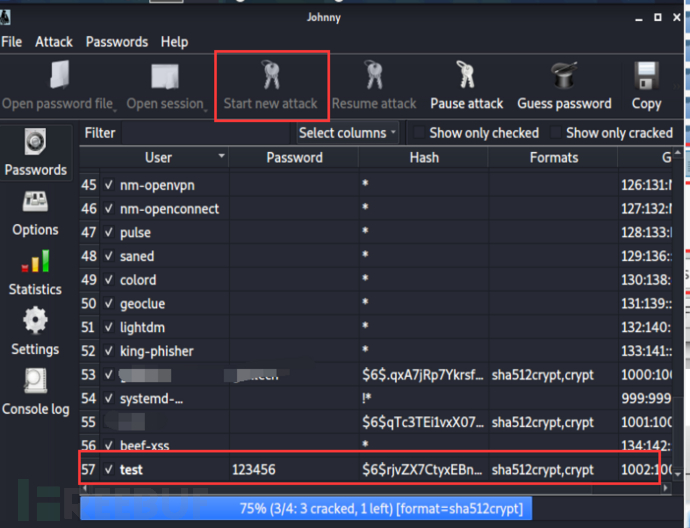Screen dimensions: 690x528
Task: Expand the Open session dropdown arrow
Action: coord(206,110)
